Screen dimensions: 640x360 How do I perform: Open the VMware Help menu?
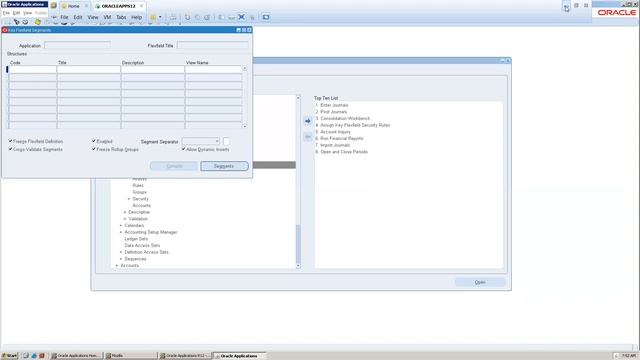[136, 17]
